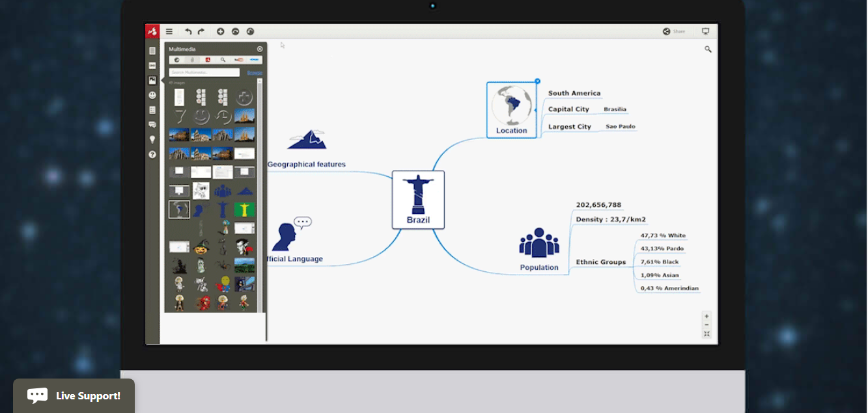Start presentation mode from the toolbar
The width and height of the screenshot is (868, 413).
(x=705, y=31)
